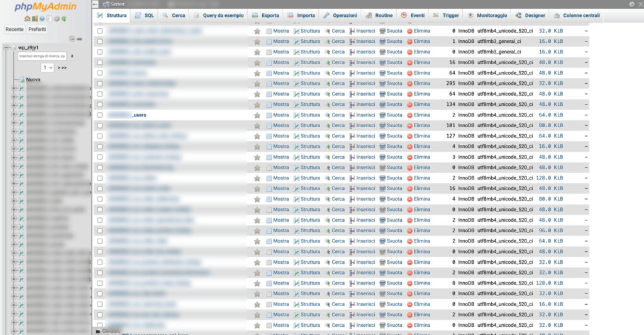Image resolution: width=644 pixels, height=335 pixels.
Task: Click the green reload navigation icon
Action: tap(64, 18)
